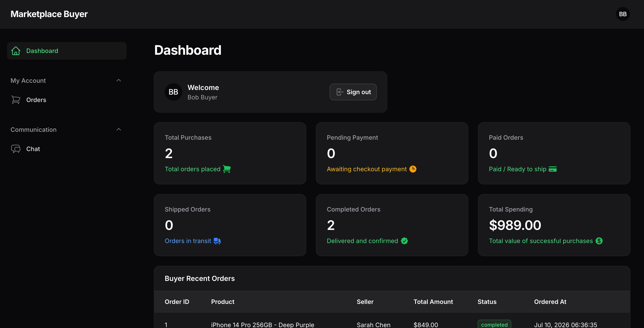Image resolution: width=644 pixels, height=328 pixels.
Task: Click the Orders cart icon in sidebar
Action: tap(16, 100)
